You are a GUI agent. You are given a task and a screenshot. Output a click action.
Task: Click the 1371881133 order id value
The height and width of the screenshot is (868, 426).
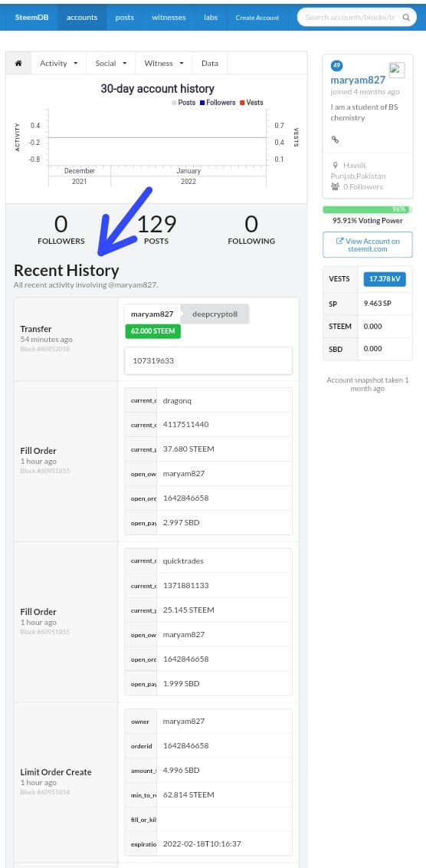click(x=186, y=585)
